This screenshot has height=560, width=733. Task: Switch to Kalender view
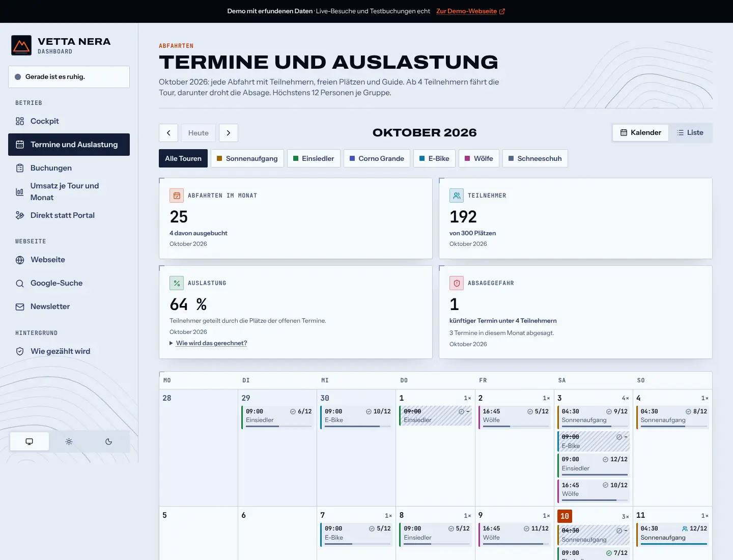pos(640,132)
